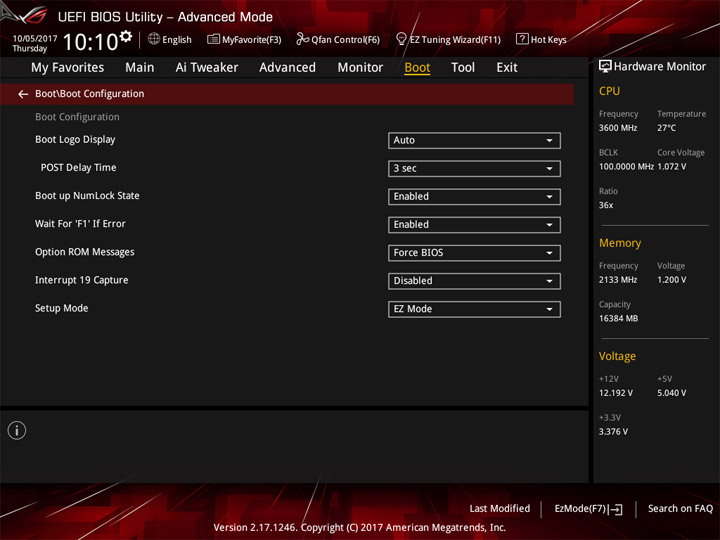This screenshot has height=540, width=720.
Task: Click the MyFavorite list icon
Action: (x=213, y=39)
